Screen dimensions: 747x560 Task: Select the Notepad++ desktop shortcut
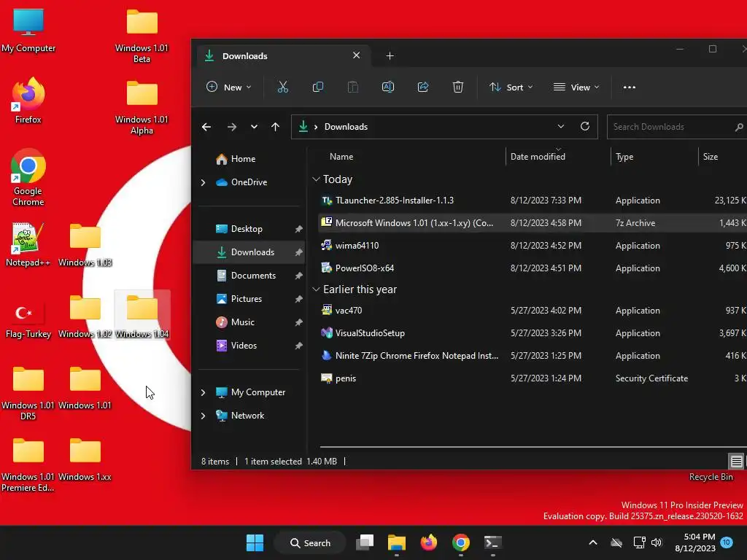[x=28, y=245]
